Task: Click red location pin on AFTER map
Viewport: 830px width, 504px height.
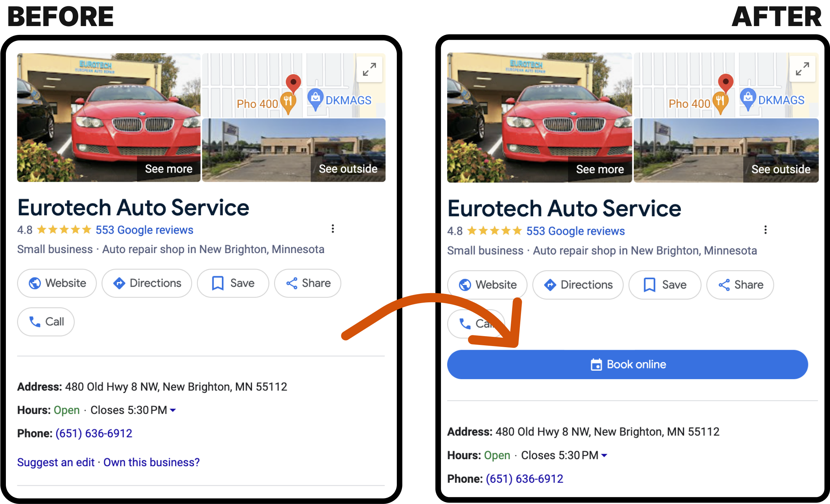Action: (726, 84)
